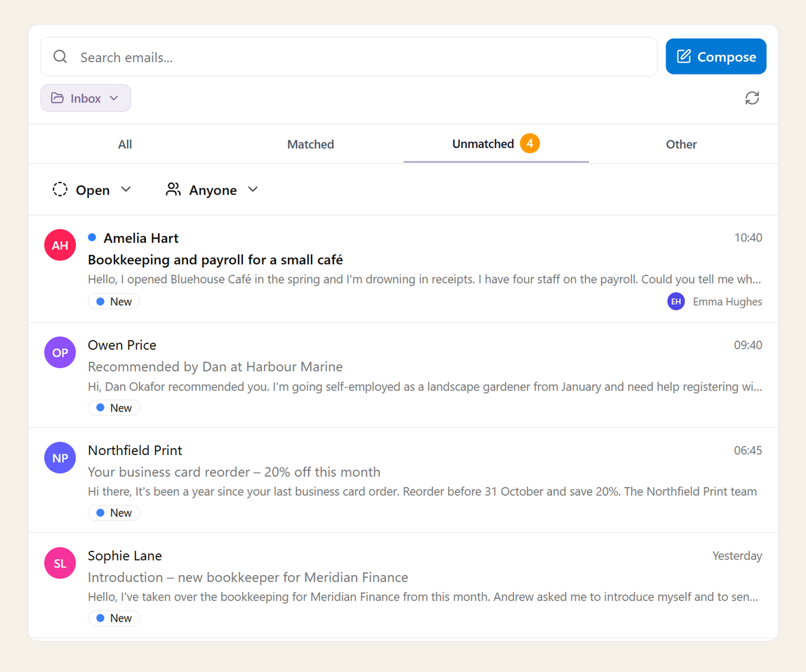This screenshot has width=806, height=672.
Task: Click preview text about Meridian Finance takeover
Action: coord(423,597)
